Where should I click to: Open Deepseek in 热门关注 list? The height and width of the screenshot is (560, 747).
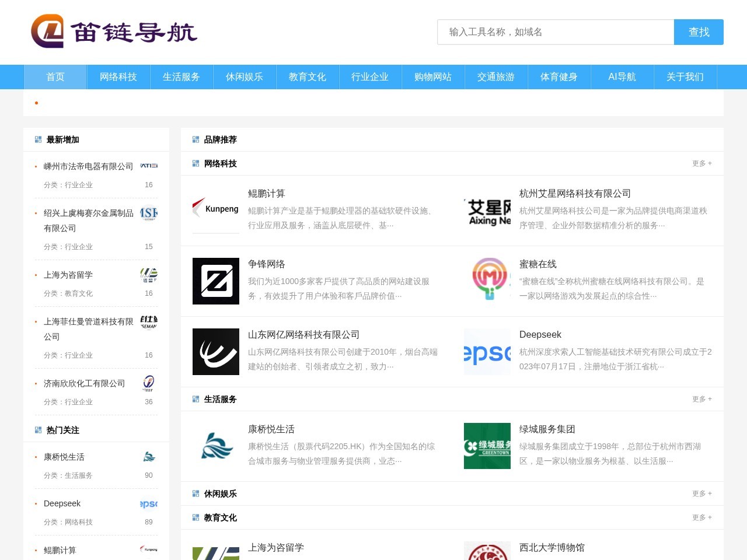pyautogui.click(x=62, y=503)
